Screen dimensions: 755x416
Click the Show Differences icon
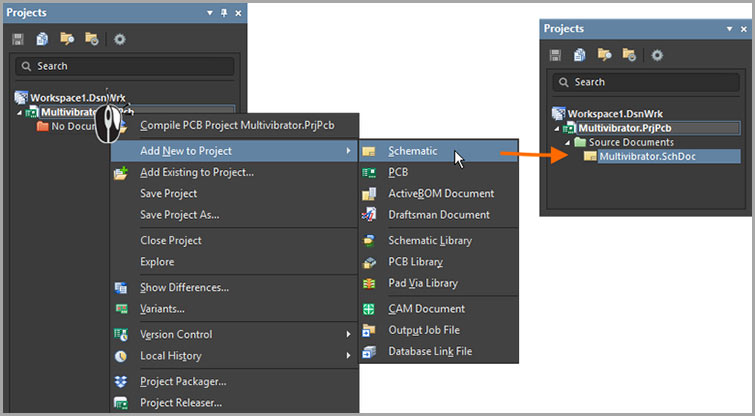(121, 288)
